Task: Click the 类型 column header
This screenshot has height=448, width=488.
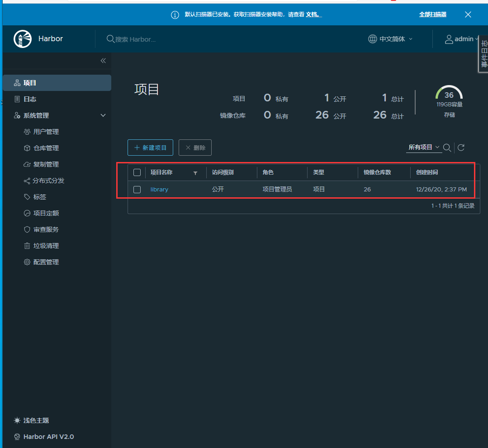Action: (319, 172)
